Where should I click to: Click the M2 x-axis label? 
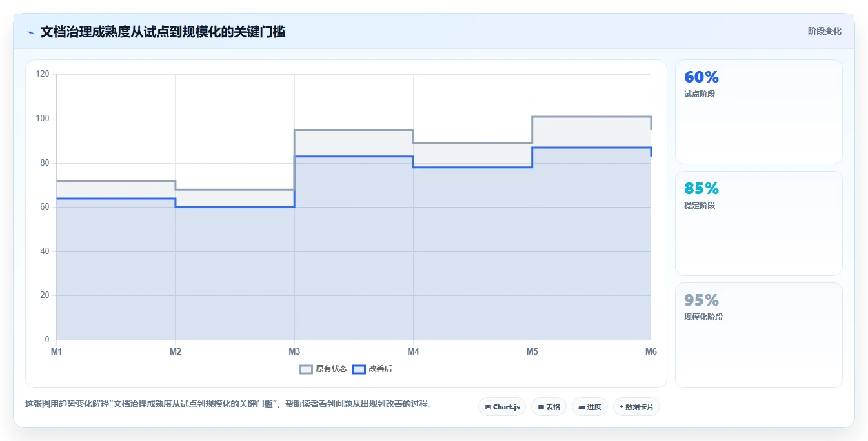(176, 352)
